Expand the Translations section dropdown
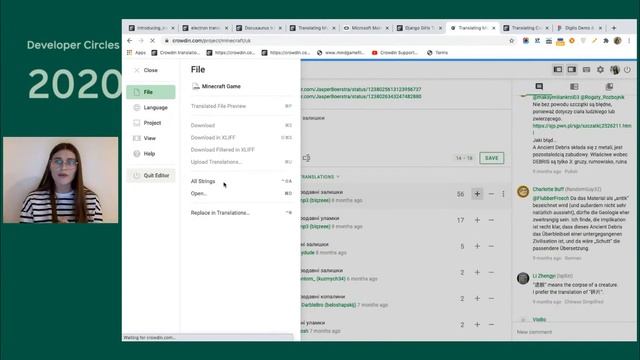The height and width of the screenshot is (360, 640). tap(320, 177)
